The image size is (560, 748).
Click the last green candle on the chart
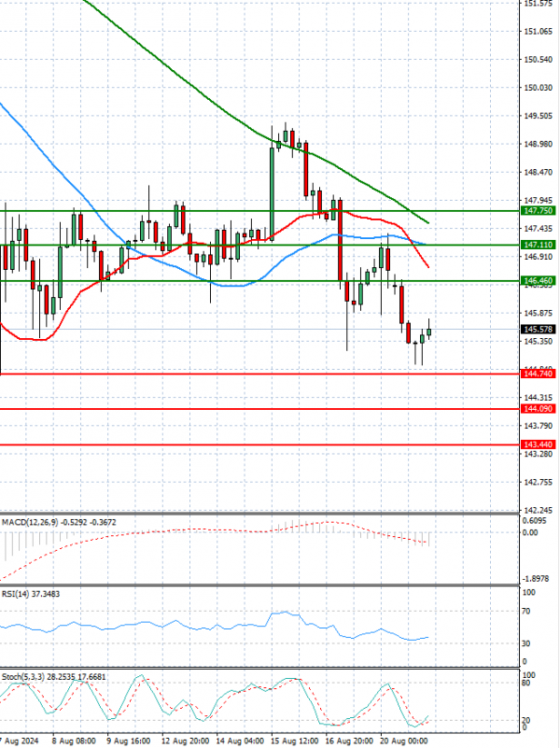tap(429, 332)
